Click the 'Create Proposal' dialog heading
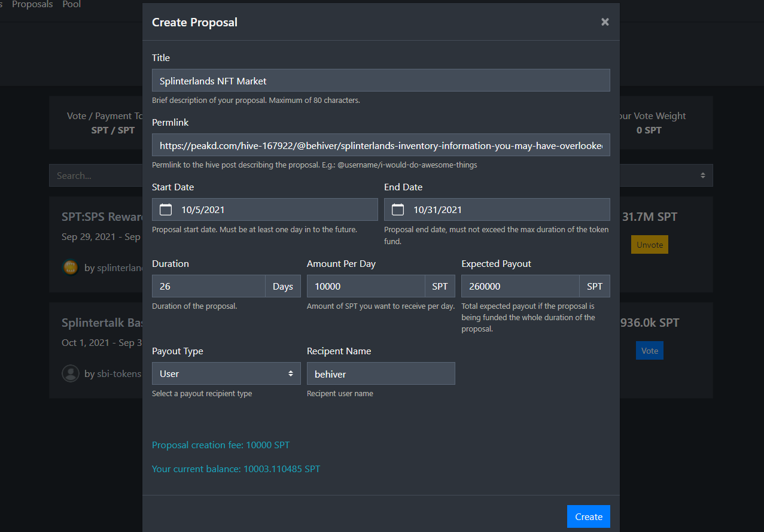This screenshot has width=764, height=532. [x=194, y=22]
